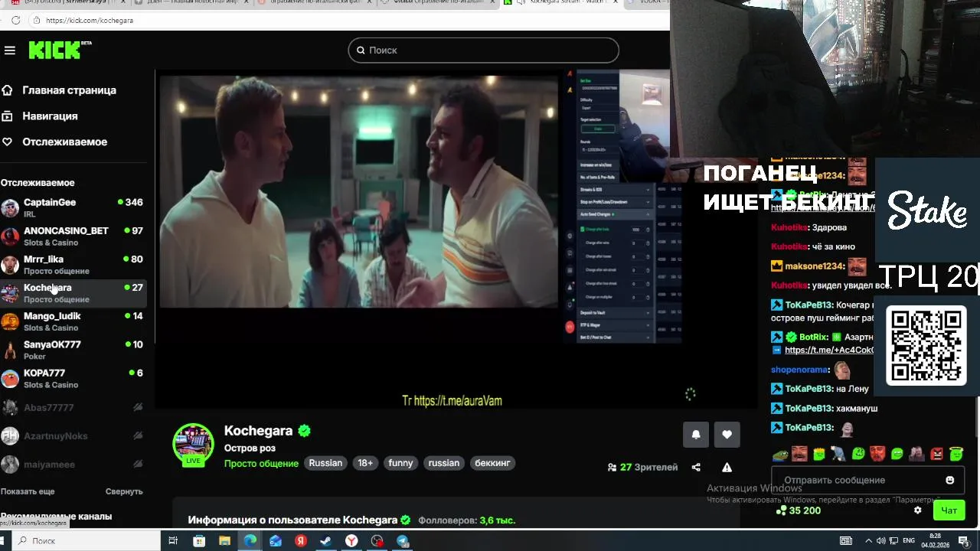Open the t.me link in BotRix message
The image size is (980, 551).
click(x=829, y=350)
